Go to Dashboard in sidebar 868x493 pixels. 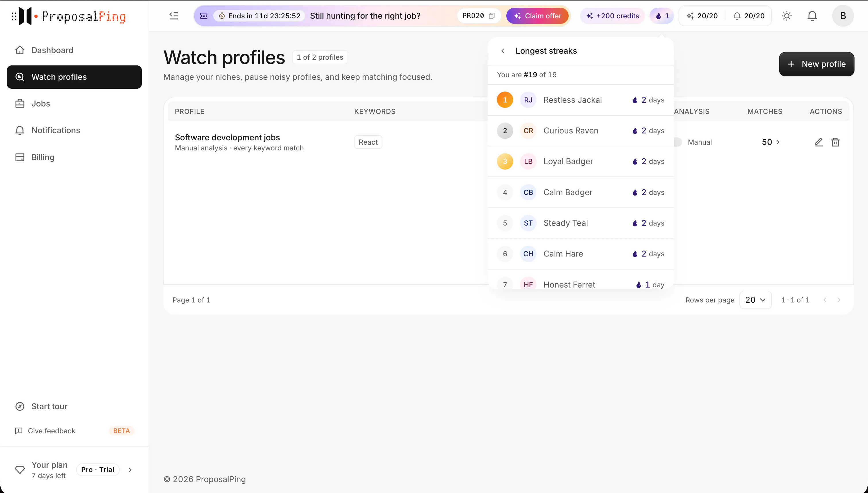[74, 50]
